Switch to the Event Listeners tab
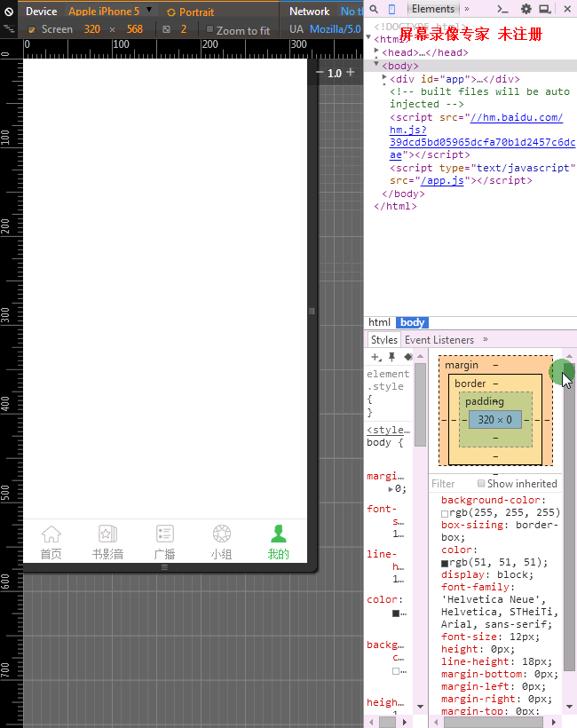The image size is (577, 728). [x=439, y=340]
